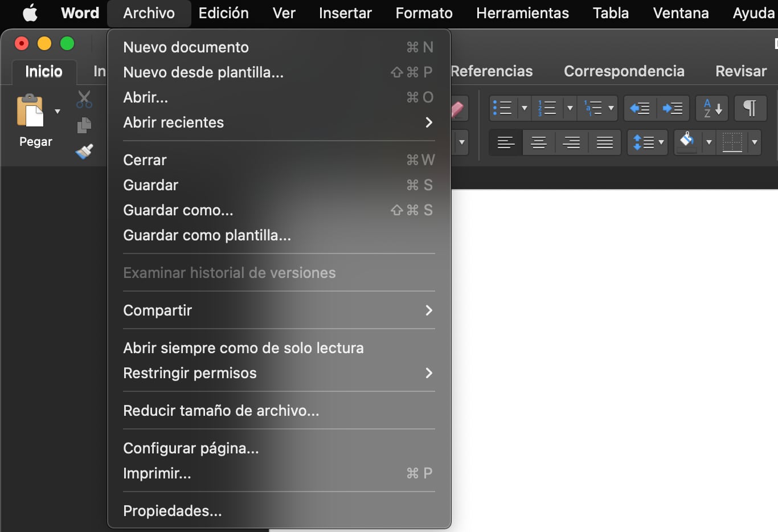
Task: Open the borders dropdown arrow
Action: [x=755, y=142]
